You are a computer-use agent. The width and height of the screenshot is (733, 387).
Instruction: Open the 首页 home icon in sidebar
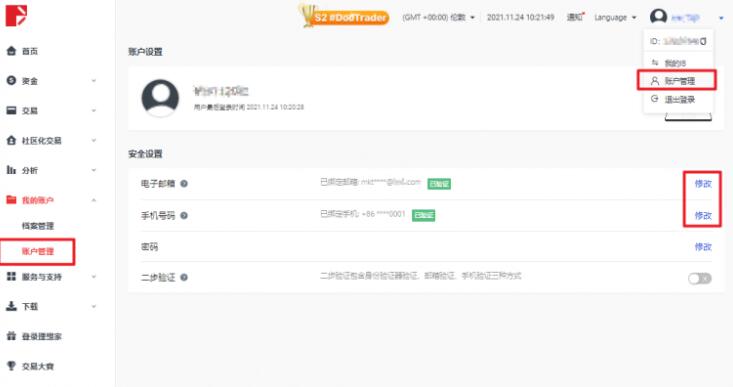(x=11, y=51)
